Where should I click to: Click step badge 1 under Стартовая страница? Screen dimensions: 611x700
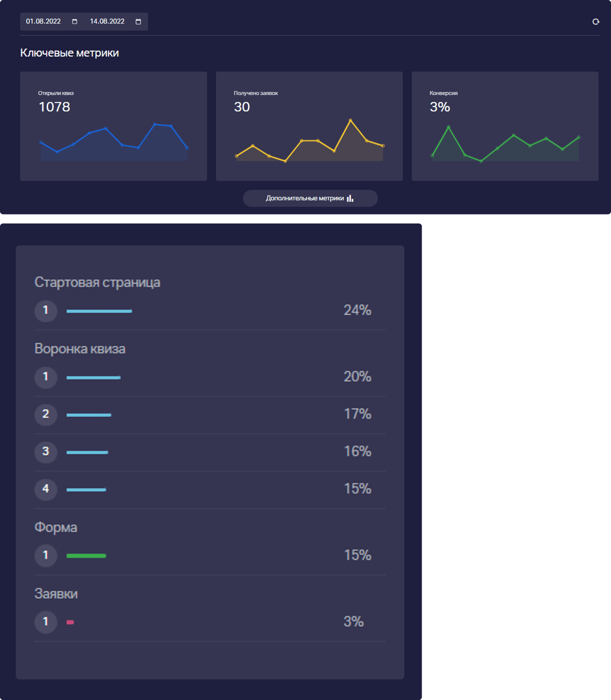(x=46, y=311)
